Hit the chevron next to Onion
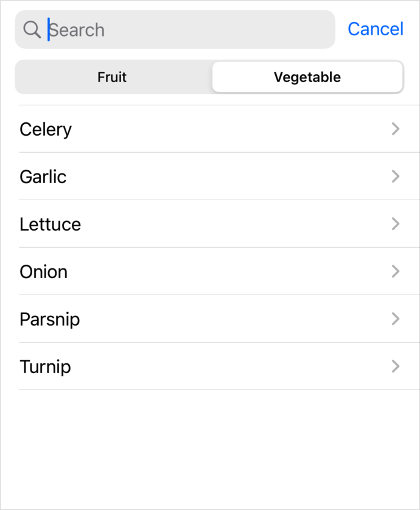 click(x=396, y=271)
